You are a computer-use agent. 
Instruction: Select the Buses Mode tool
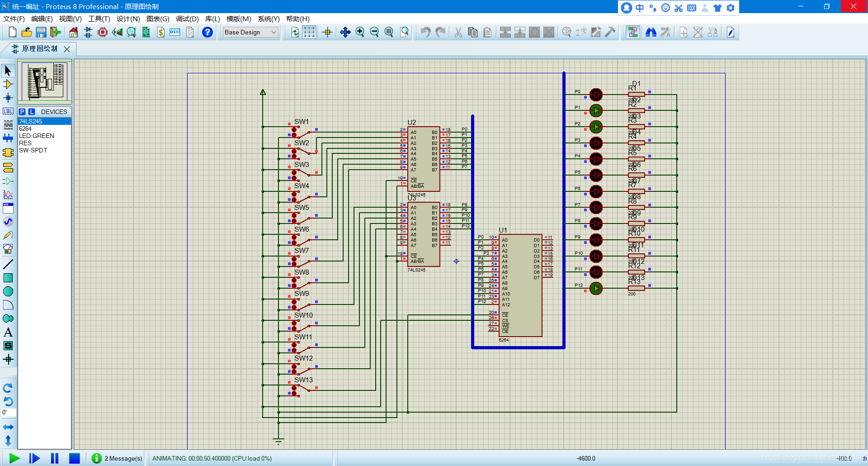tap(8, 138)
